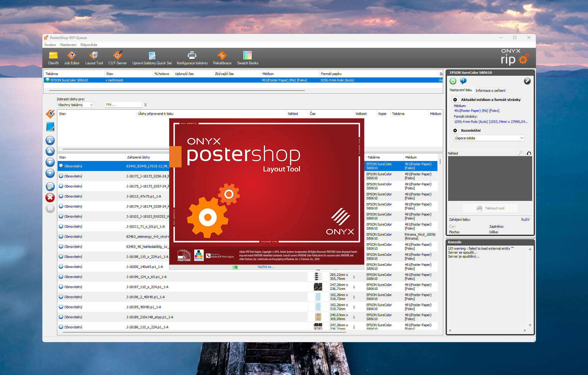Move job to top with sidebar arrow
Screen dimensions: 588x375
(x=50, y=141)
